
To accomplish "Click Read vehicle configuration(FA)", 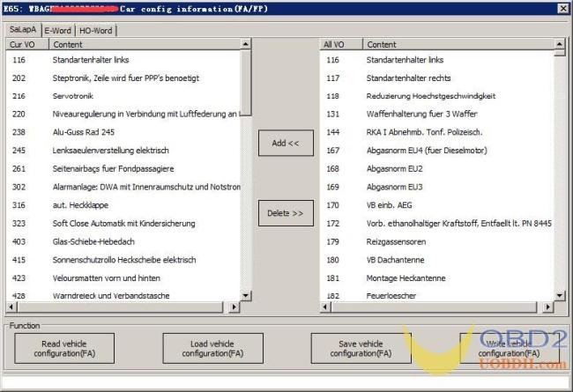I will (x=63, y=349).
